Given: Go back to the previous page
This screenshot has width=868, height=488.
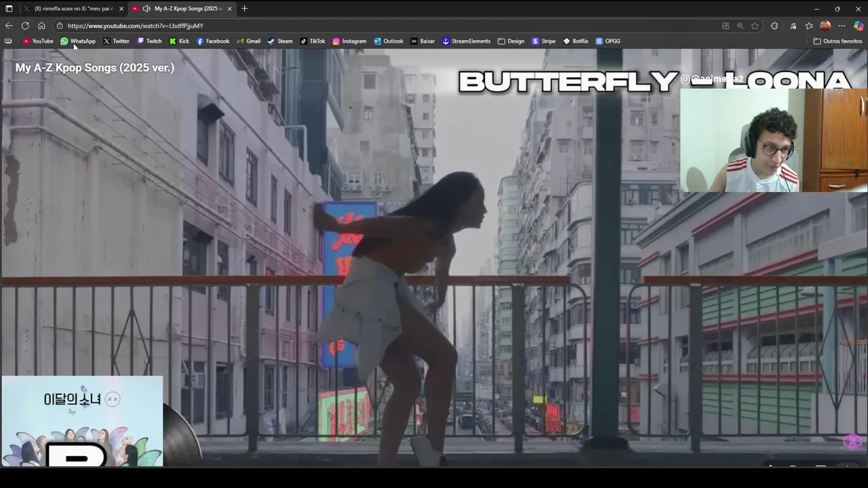Looking at the screenshot, I should click(x=9, y=26).
